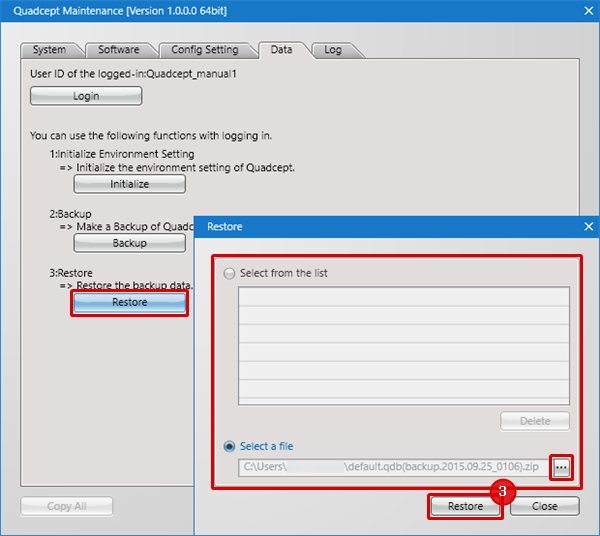Close the Quadcept Maintenance window
This screenshot has width=600, height=536.
pos(583,14)
